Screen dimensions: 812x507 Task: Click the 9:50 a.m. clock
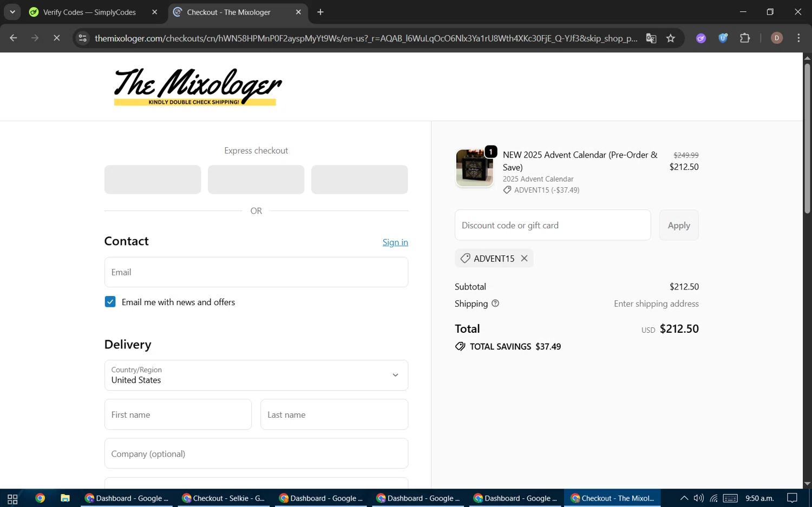(x=759, y=498)
